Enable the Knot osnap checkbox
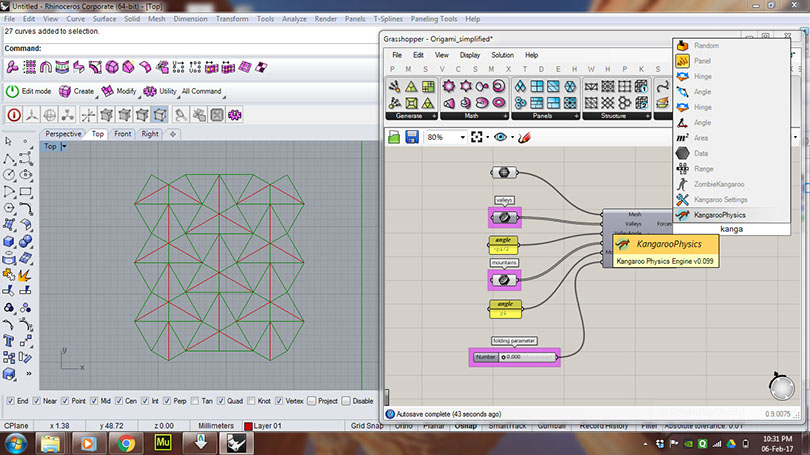 click(x=251, y=401)
